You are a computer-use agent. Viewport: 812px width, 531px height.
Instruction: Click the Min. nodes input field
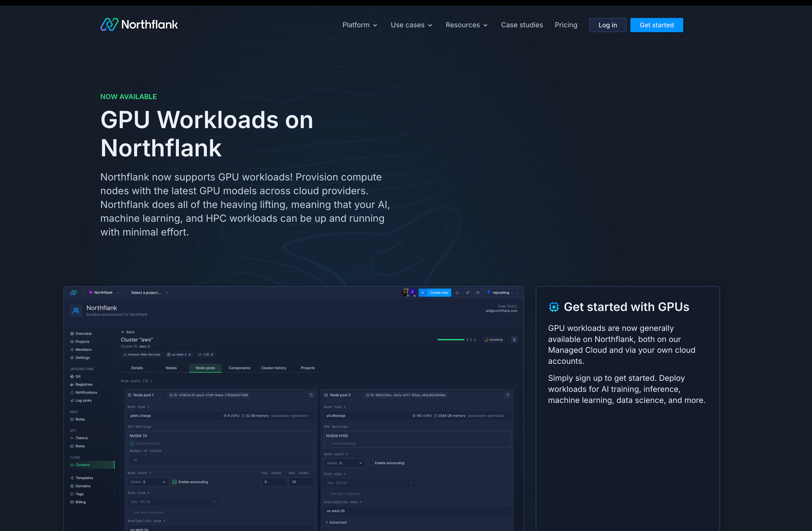(274, 482)
